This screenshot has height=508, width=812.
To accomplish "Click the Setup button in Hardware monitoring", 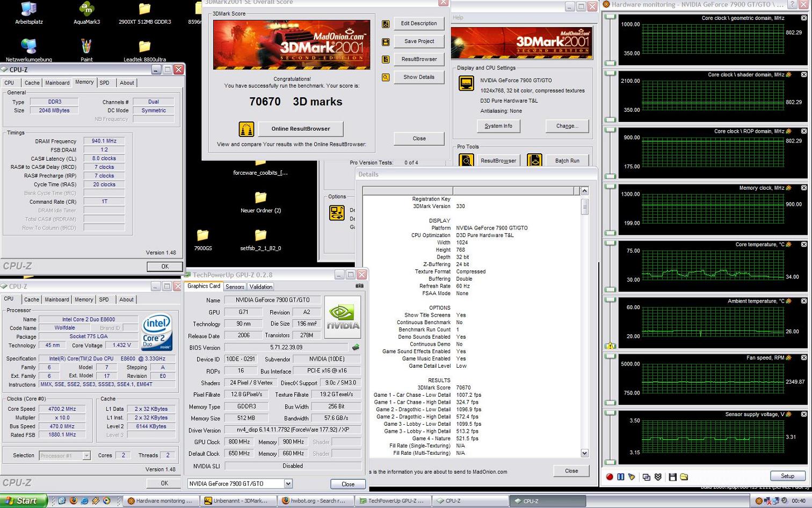I will pyautogui.click(x=788, y=476).
